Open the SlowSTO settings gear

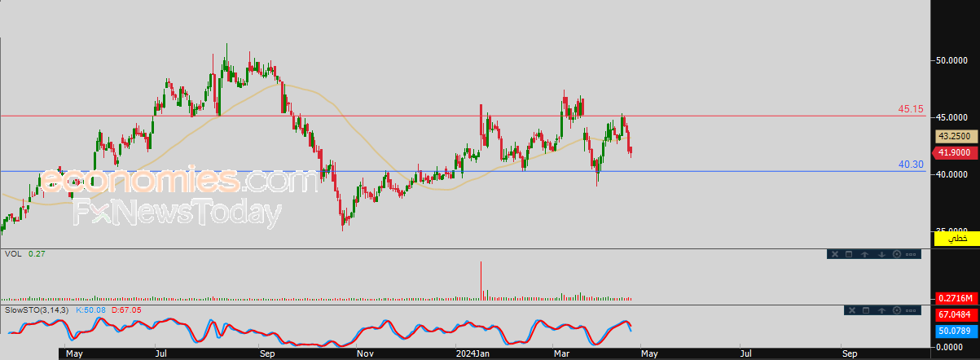coord(897,310)
